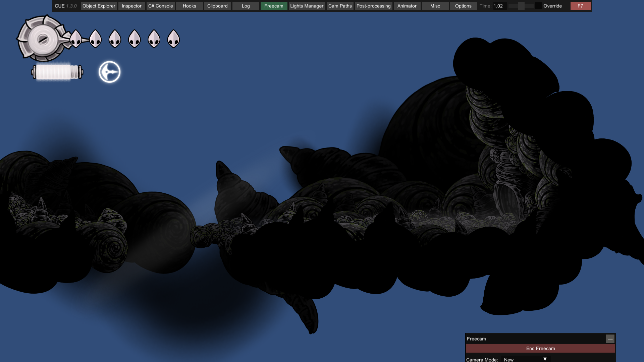The height and width of the screenshot is (362, 644).
Task: Click the silk spool HUD icon
Action: pyautogui.click(x=42, y=39)
